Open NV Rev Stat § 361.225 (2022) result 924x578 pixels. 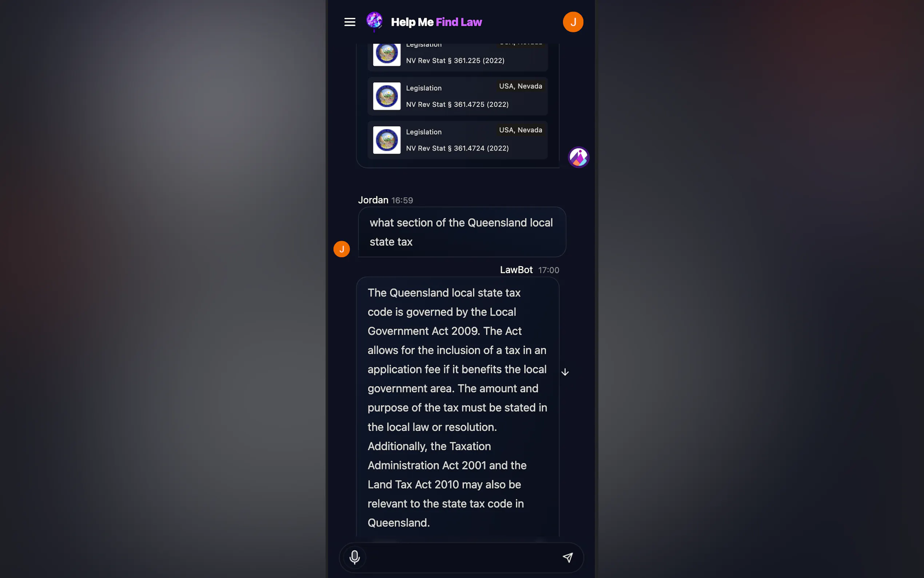pos(457,55)
